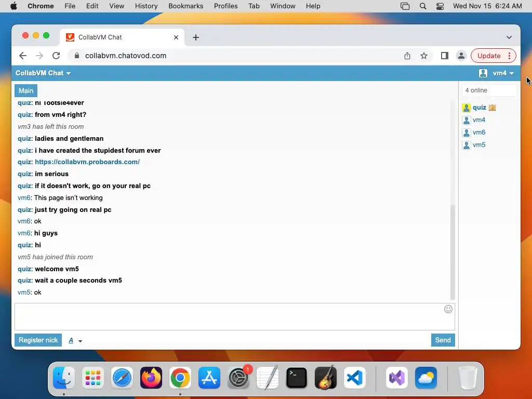Click vm6 name beside "This page isn't working"

tap(24, 198)
